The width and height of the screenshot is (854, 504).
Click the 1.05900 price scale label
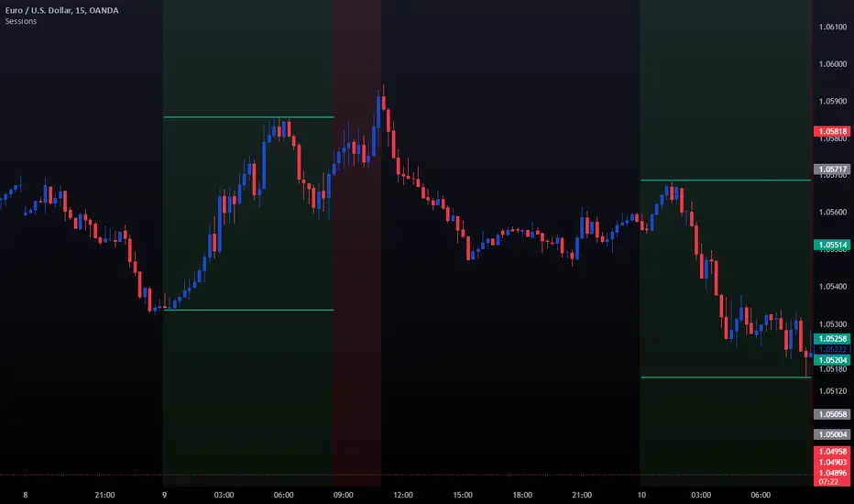pyautogui.click(x=833, y=101)
